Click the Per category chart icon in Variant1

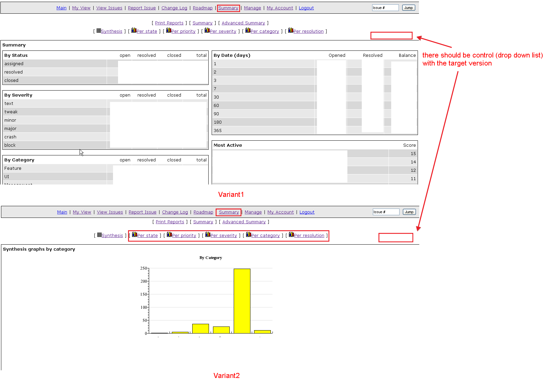tap(248, 30)
